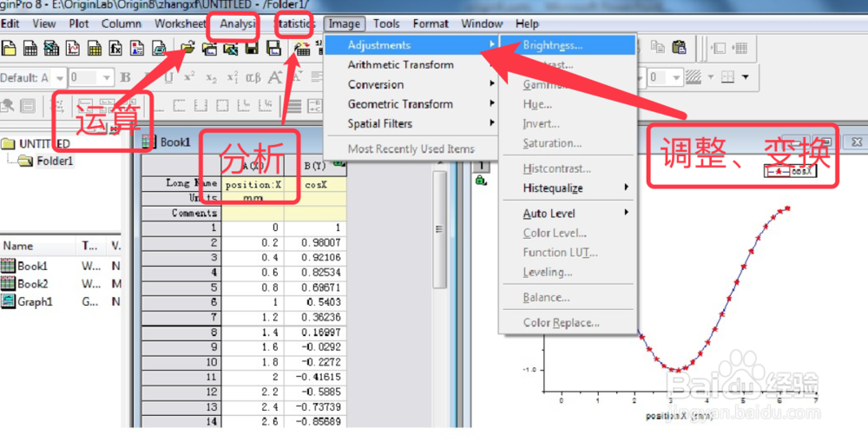Click the Open Template icon

coord(209,48)
